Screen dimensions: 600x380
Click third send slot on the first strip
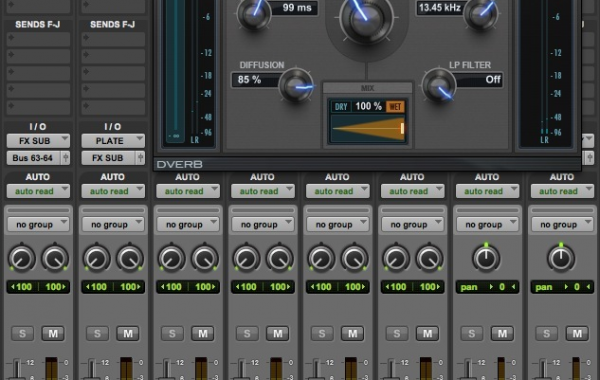[x=38, y=73]
